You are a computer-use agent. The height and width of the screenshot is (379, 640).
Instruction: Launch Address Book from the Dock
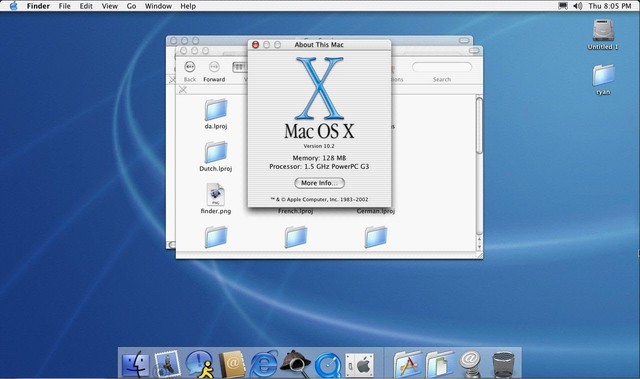coord(232,363)
